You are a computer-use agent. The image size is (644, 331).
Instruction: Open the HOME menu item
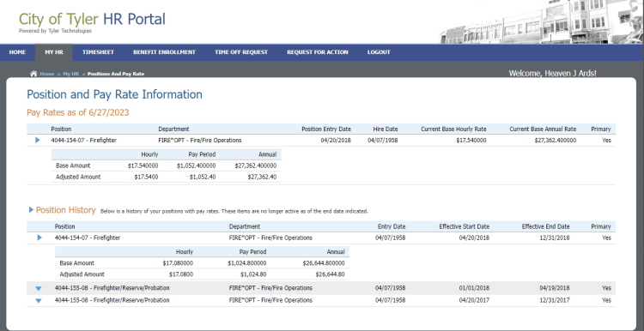[17, 52]
